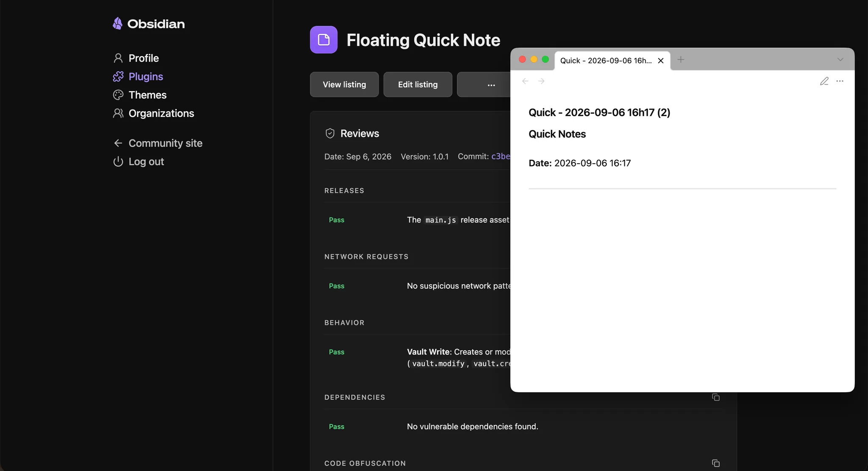Screen dimensions: 868x471
Task: Click the Obsidian logo
Action: pos(149,24)
